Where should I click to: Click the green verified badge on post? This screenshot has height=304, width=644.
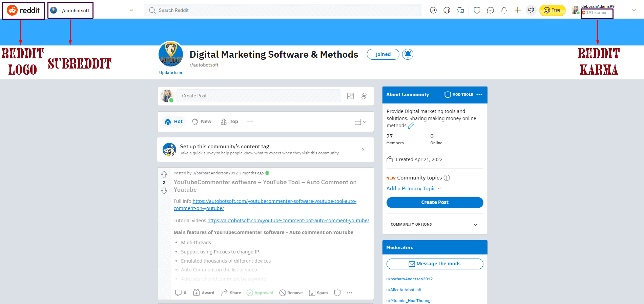coord(267,173)
